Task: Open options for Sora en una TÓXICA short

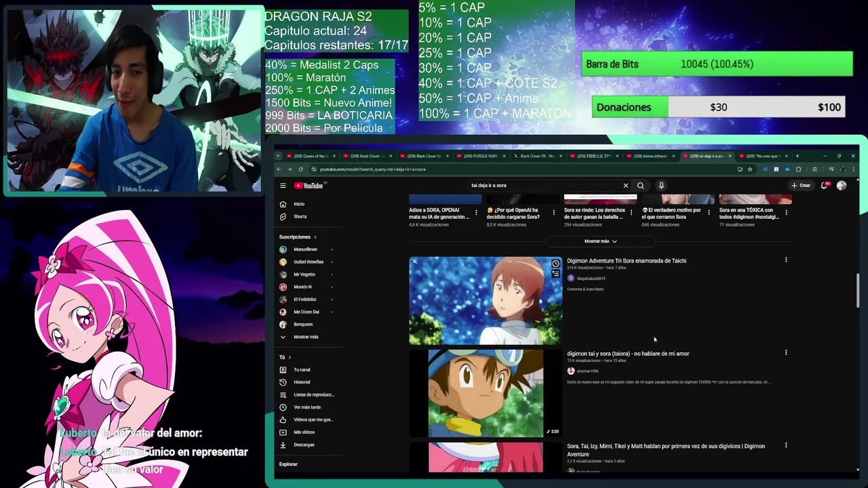Action: (786, 212)
